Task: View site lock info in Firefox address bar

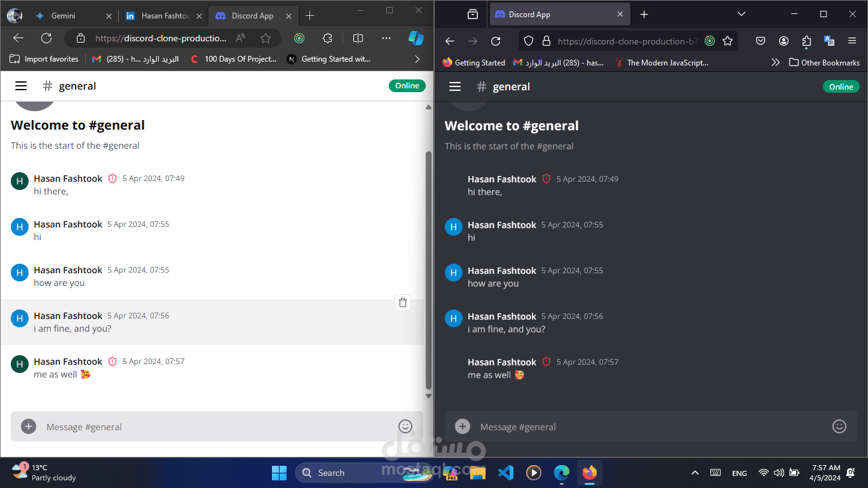Action: click(546, 41)
